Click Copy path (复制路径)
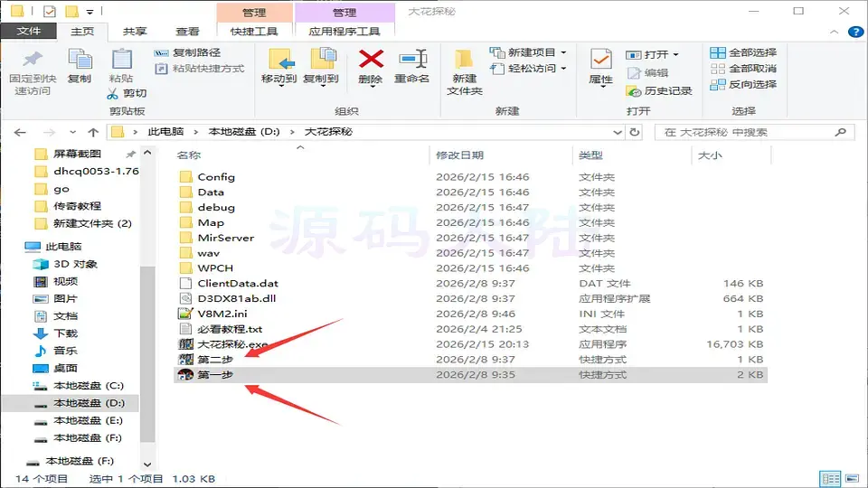Screen dimensions: 868x488 point(188,52)
